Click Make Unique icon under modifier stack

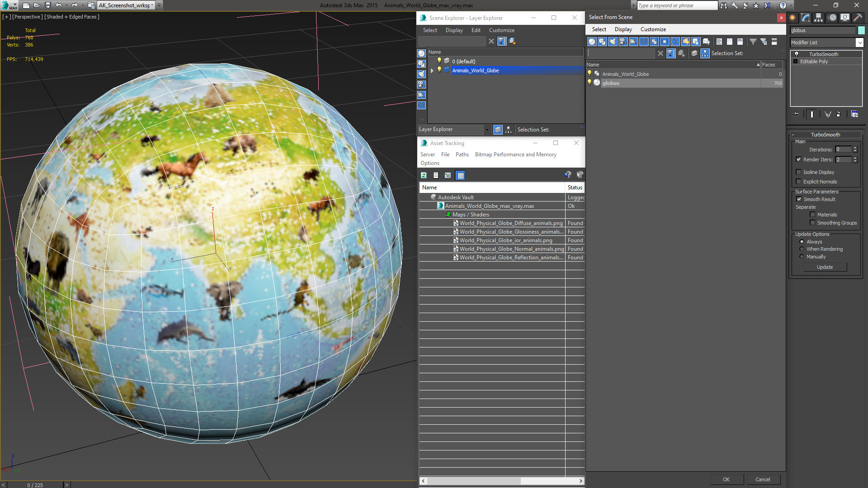click(828, 114)
